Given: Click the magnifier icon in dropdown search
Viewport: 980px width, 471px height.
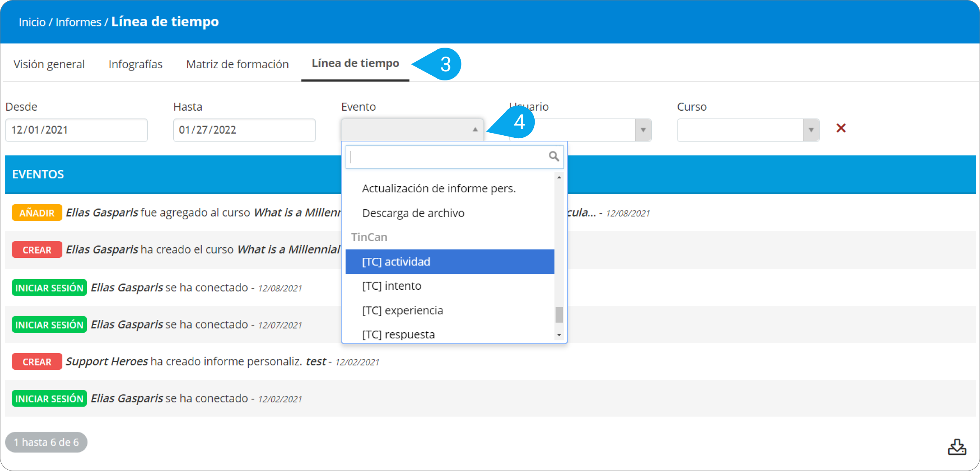Looking at the screenshot, I should [553, 157].
